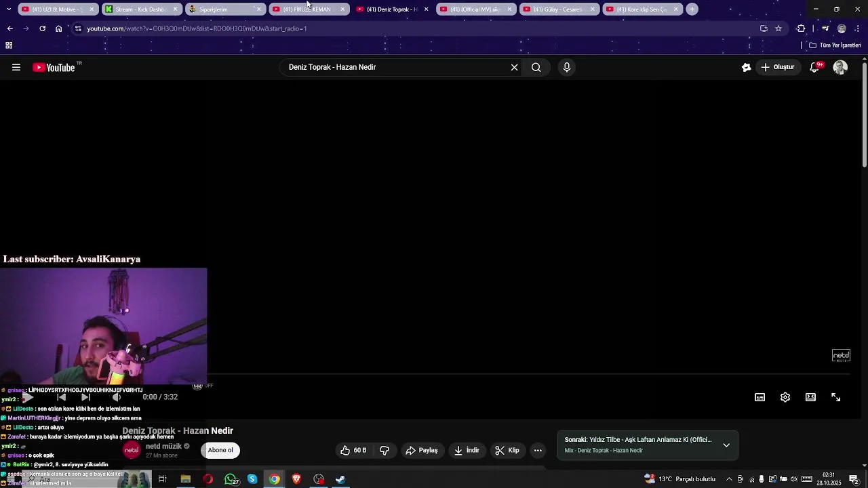The image size is (868, 488).
Task: Share the video via Paylaş
Action: click(x=422, y=450)
